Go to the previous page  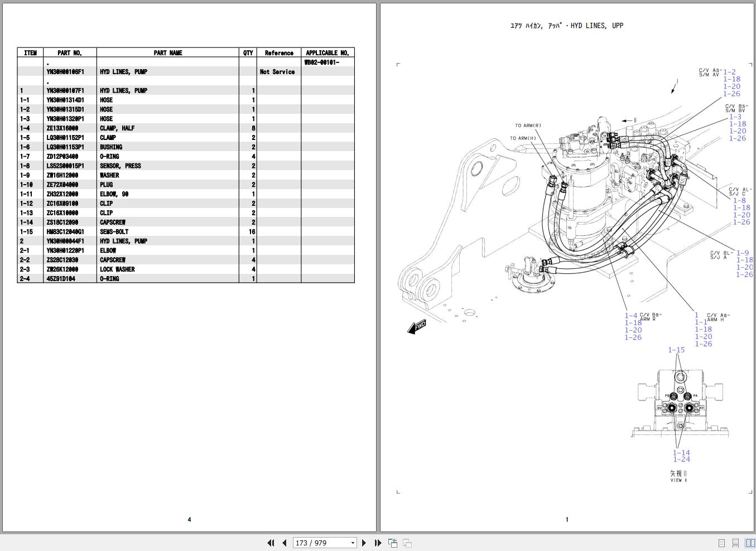click(285, 543)
